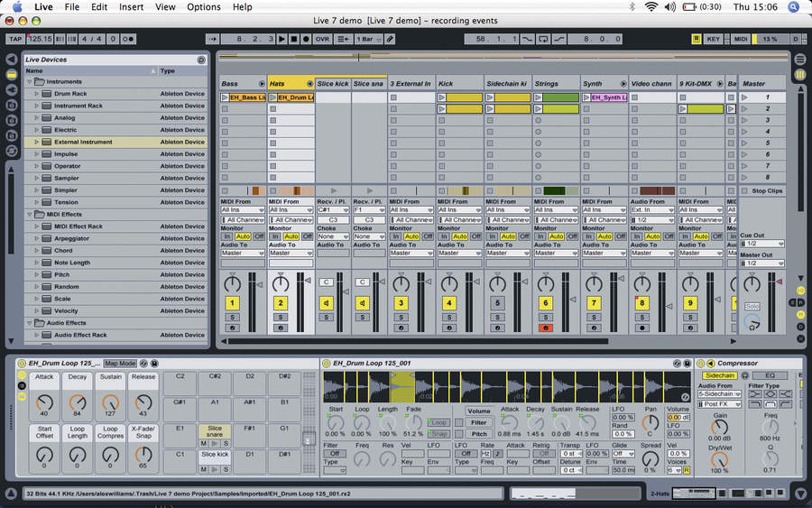This screenshot has height=508, width=812.
Task: Adjust the Compressor Dry/Wet knob
Action: tap(719, 459)
